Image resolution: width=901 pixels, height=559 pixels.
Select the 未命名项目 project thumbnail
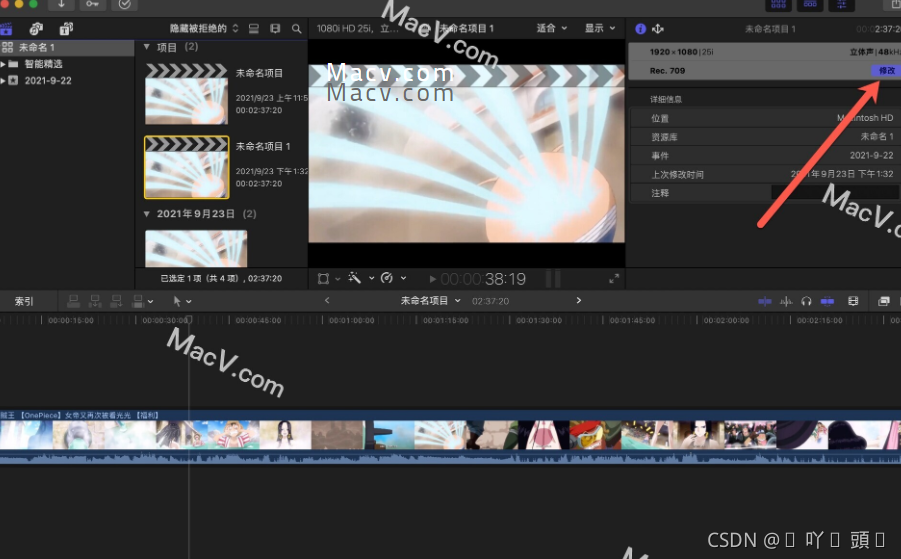click(186, 94)
